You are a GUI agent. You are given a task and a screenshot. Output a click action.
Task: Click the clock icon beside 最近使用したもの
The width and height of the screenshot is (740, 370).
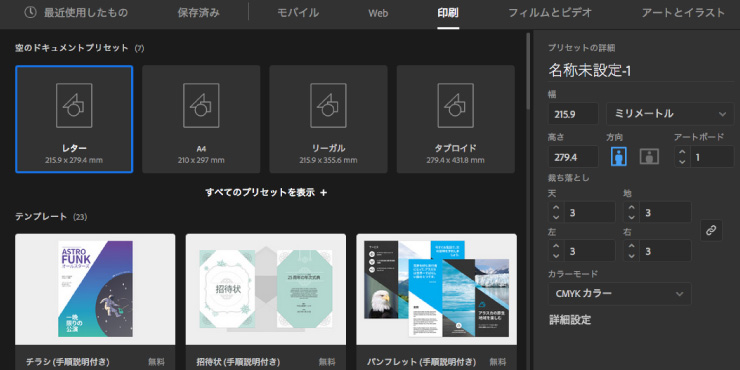point(31,13)
